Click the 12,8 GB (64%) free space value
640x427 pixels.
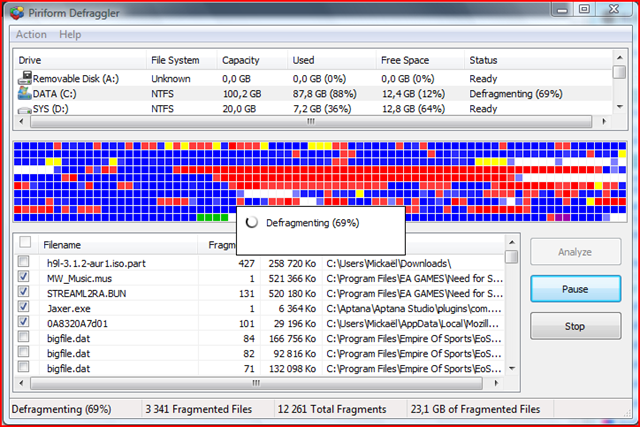(413, 109)
